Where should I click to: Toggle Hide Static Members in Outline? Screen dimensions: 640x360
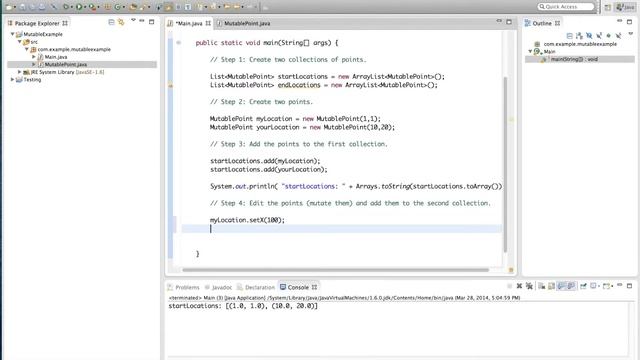(x=599, y=36)
